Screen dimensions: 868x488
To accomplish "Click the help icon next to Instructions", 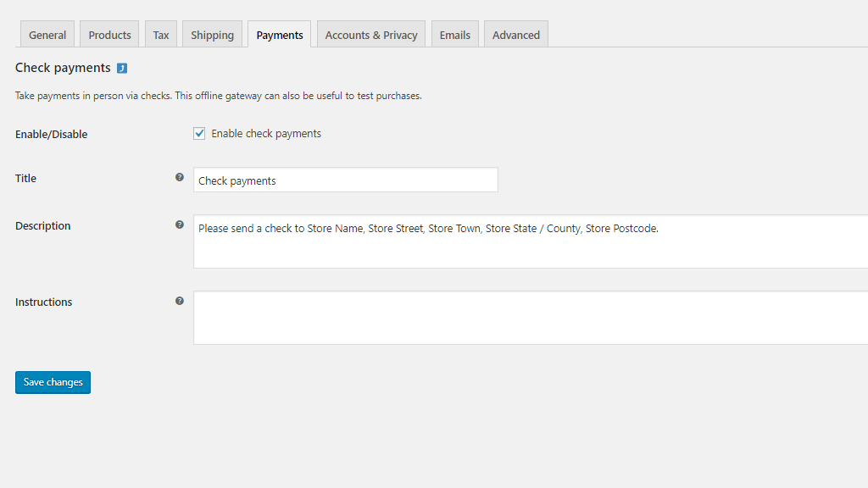I will (x=180, y=301).
